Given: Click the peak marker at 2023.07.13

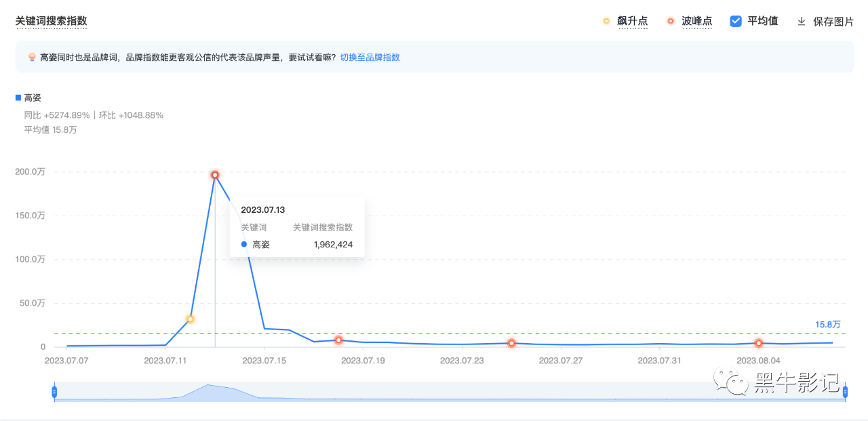Looking at the screenshot, I should point(215,175).
